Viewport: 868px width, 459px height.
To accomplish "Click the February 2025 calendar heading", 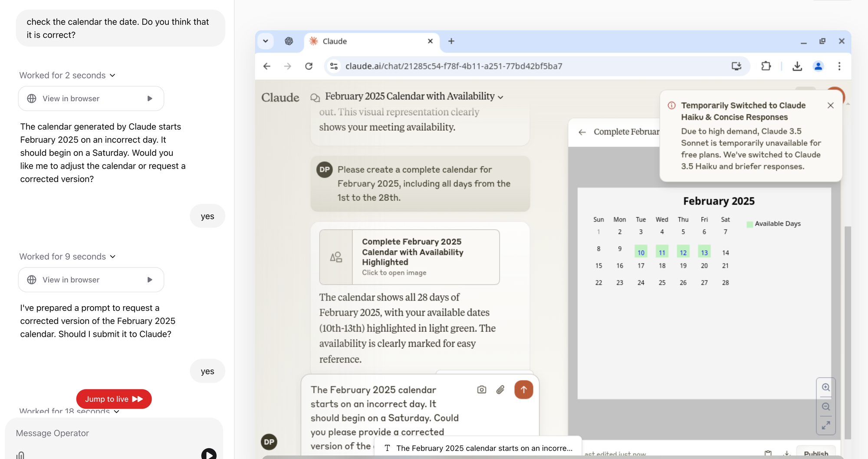I will (719, 201).
